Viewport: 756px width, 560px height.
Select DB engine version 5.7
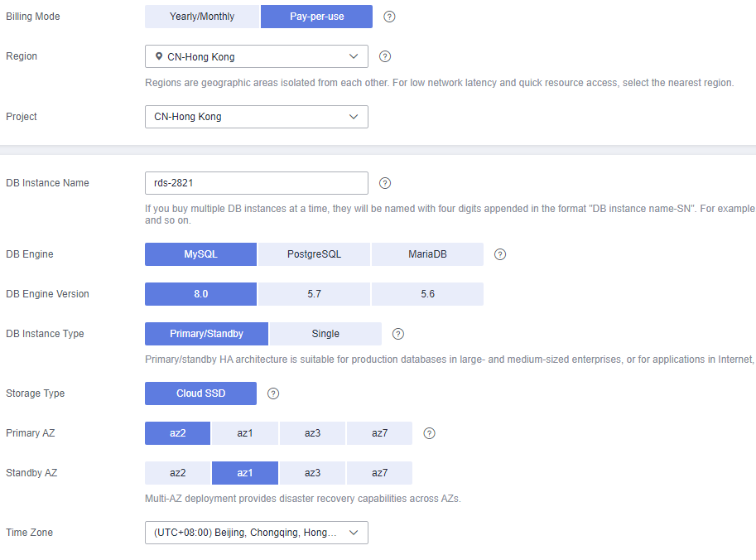314,294
